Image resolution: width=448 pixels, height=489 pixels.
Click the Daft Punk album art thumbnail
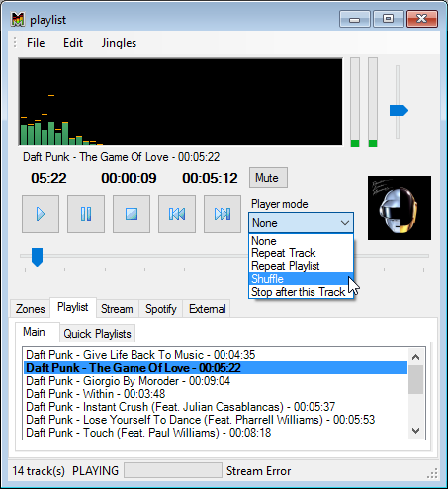point(400,208)
